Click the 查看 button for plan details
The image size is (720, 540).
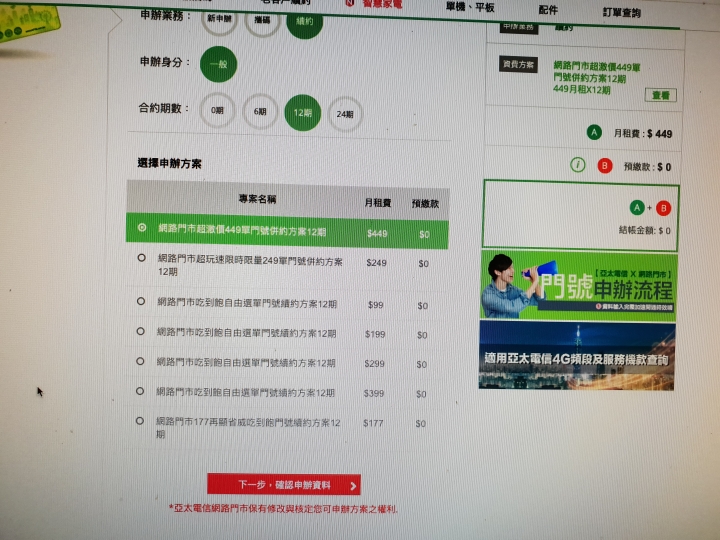tap(660, 95)
